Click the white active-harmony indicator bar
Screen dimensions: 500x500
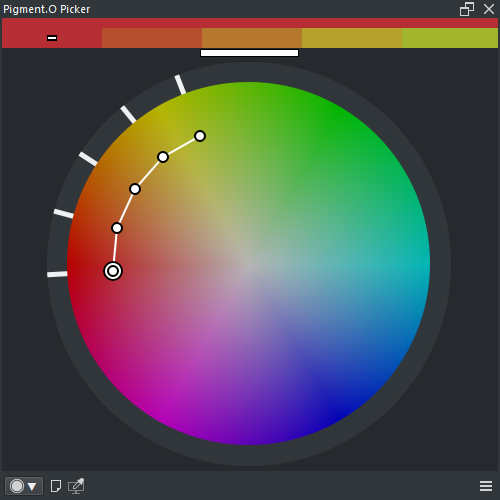coord(249,53)
